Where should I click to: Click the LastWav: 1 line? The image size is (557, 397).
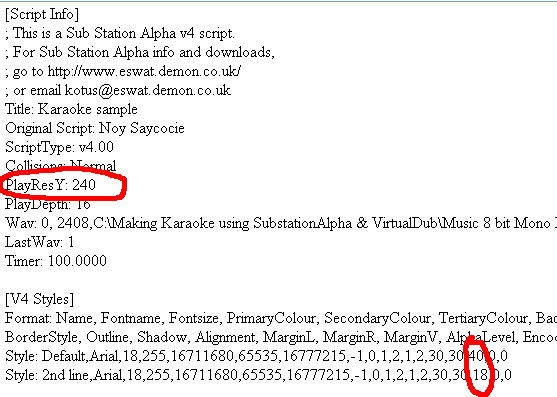coord(39,242)
